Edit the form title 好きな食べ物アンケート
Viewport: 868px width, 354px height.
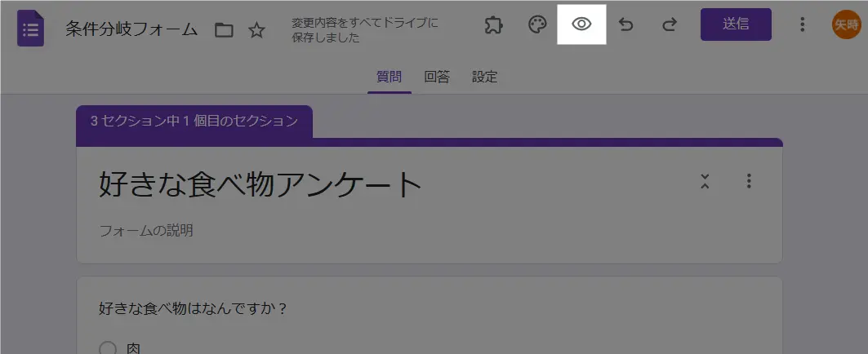[x=260, y=184]
